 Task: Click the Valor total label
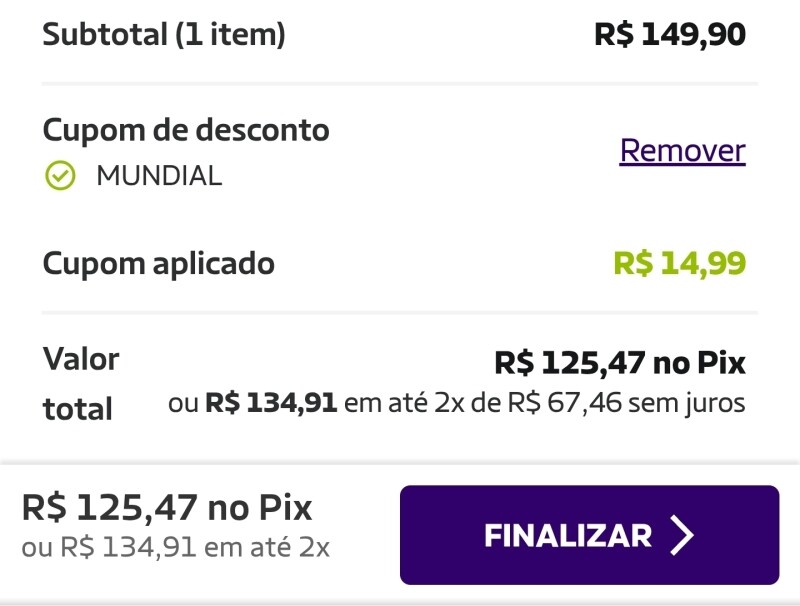click(80, 384)
